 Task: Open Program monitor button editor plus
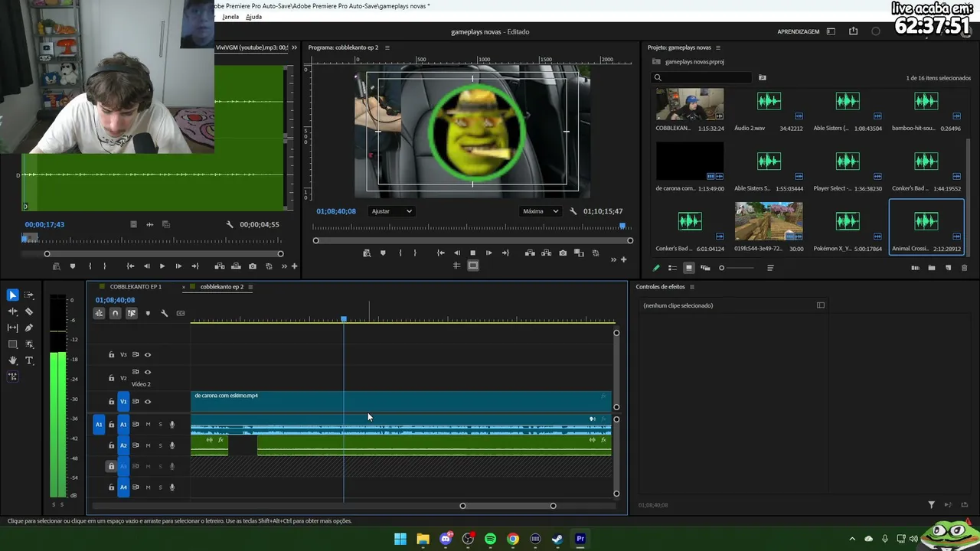pyautogui.click(x=623, y=259)
